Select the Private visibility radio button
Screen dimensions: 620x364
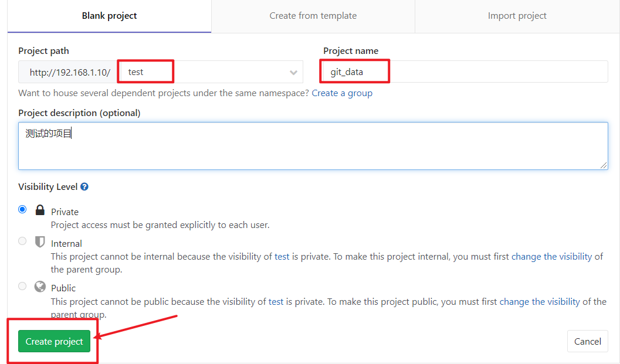coord(22,209)
